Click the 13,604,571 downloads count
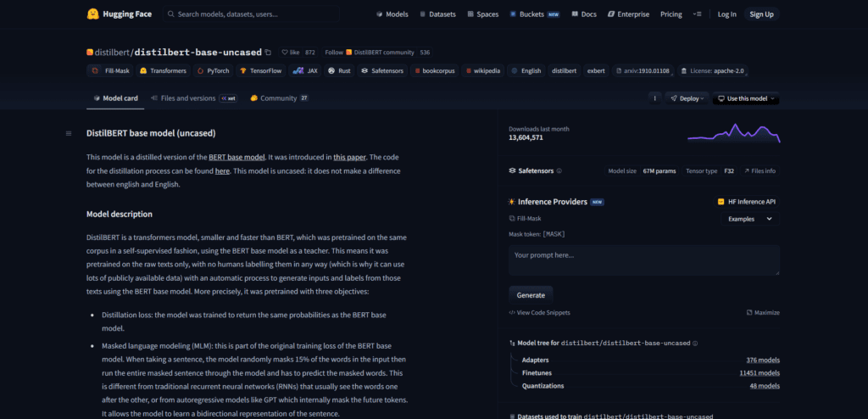The width and height of the screenshot is (868, 419). (526, 137)
